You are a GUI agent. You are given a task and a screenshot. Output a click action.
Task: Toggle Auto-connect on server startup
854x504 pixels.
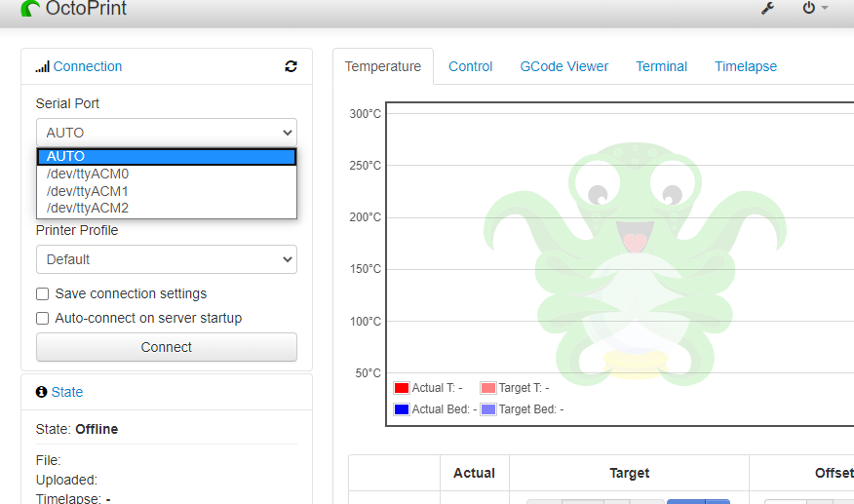[43, 318]
